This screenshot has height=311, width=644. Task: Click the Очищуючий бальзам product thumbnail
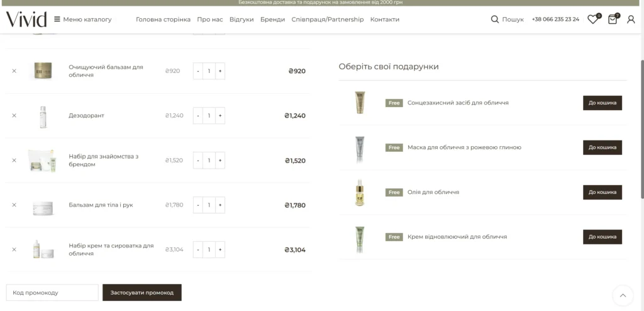pyautogui.click(x=43, y=71)
